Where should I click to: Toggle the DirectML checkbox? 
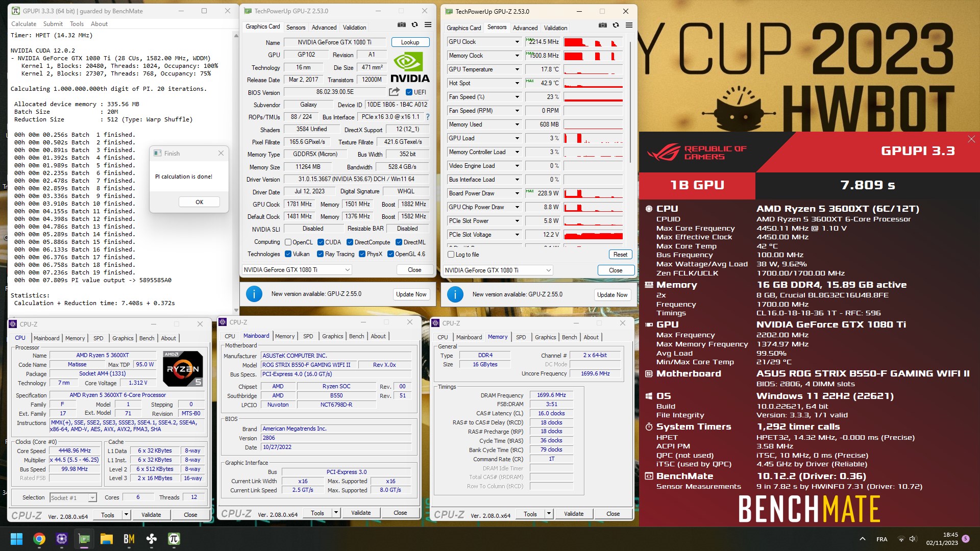pyautogui.click(x=399, y=242)
